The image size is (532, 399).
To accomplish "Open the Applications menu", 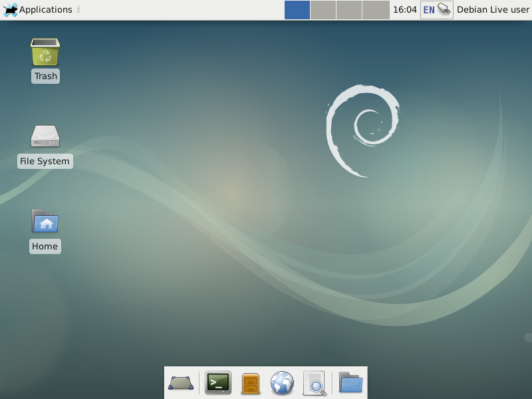I will (x=45, y=10).
